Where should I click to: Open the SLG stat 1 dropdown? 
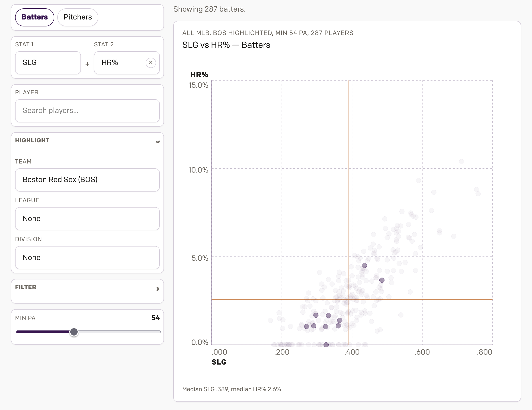tap(48, 63)
